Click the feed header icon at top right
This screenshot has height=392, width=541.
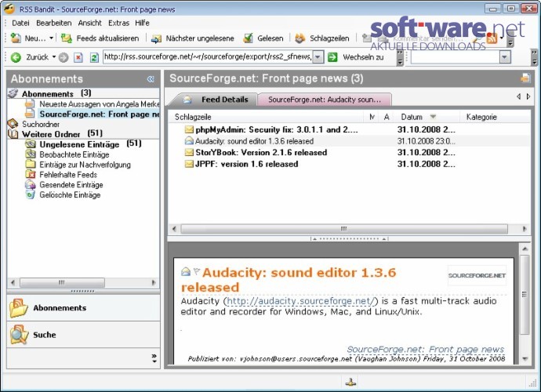pos(525,78)
